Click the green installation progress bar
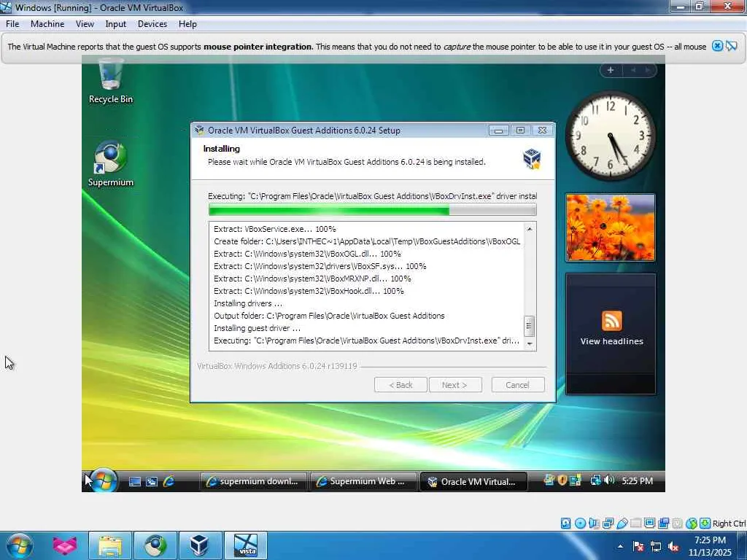Image resolution: width=747 pixels, height=560 pixels. [x=372, y=210]
